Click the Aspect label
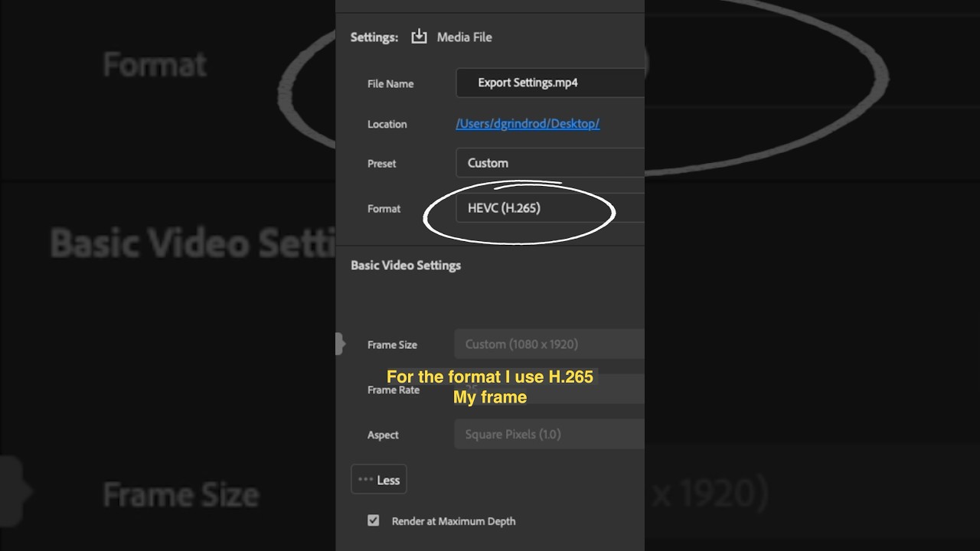The image size is (980, 551). click(x=383, y=435)
